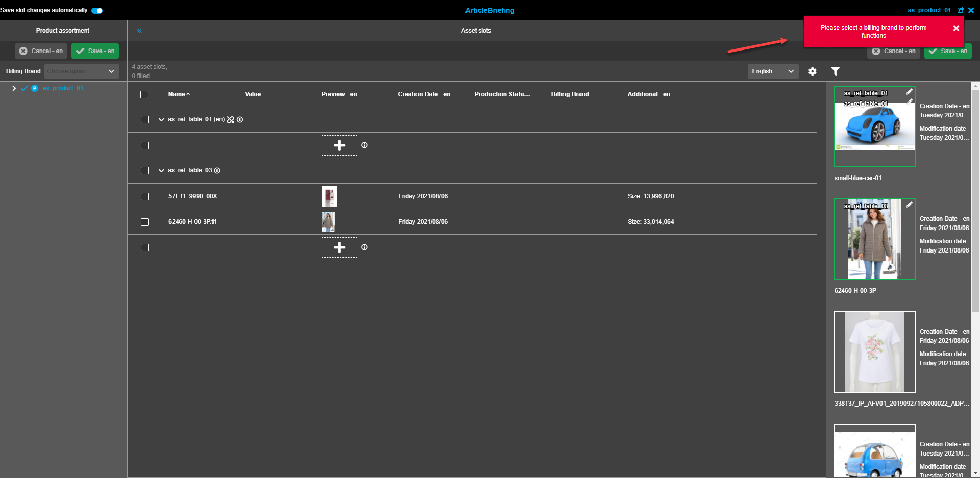Disable Save slot changes automatically
This screenshot has width=980, height=478.
point(96,10)
